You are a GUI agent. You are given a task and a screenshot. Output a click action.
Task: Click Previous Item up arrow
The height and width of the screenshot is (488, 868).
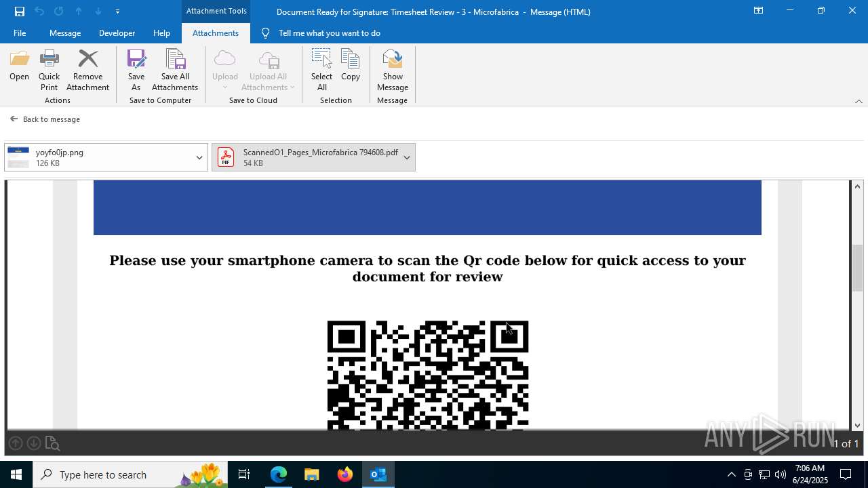[x=79, y=12]
